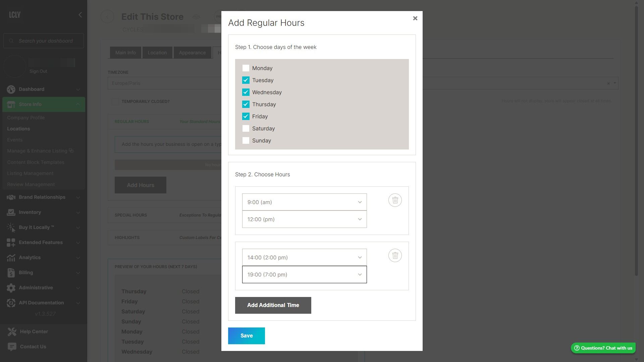Click the Search your dashboard field

point(46,41)
